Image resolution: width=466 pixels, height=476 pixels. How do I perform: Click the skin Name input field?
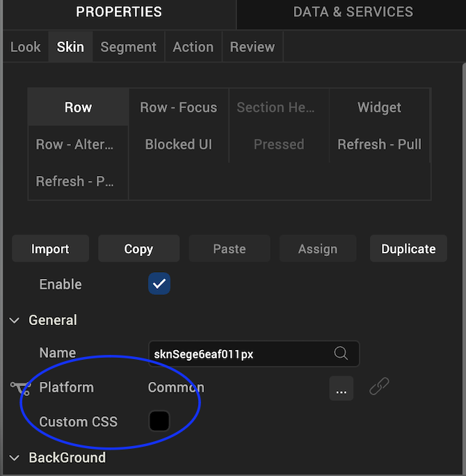click(x=254, y=354)
